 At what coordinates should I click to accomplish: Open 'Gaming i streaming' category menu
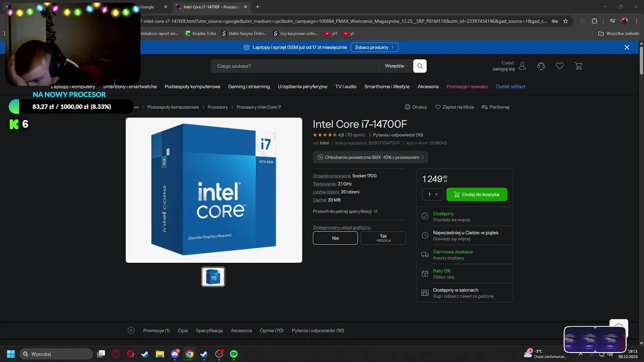(x=249, y=86)
